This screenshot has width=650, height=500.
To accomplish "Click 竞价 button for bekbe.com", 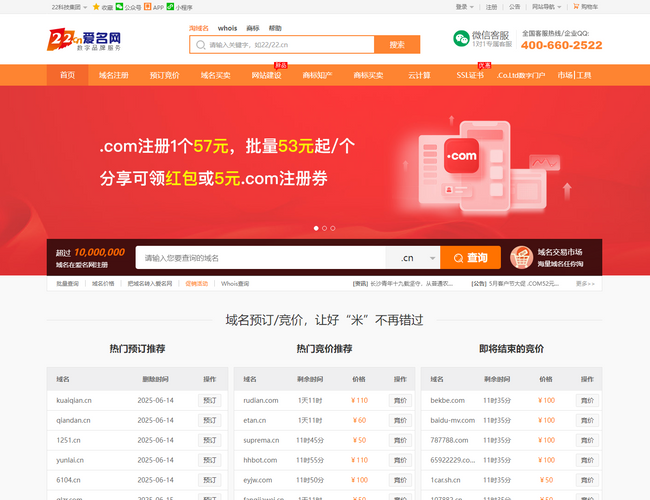I will [587, 400].
